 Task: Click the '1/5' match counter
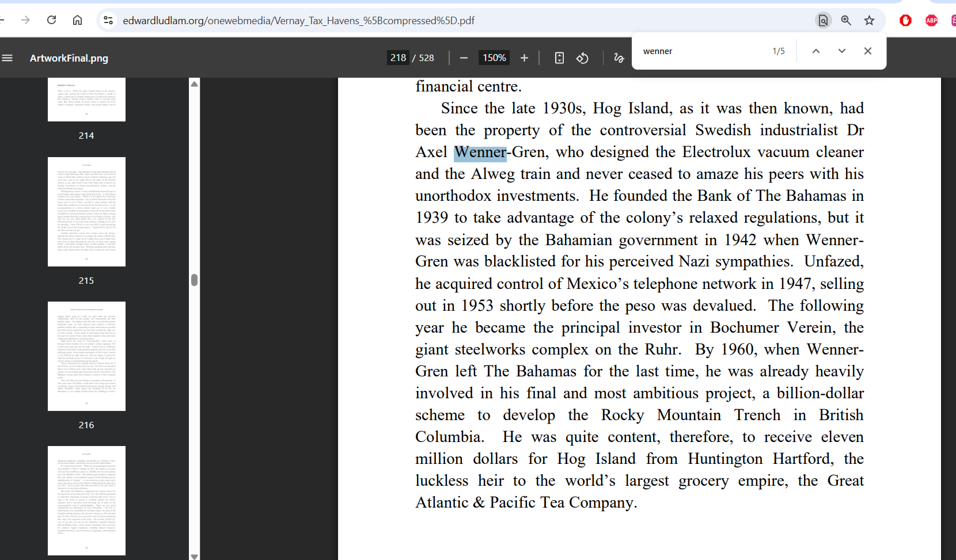click(x=779, y=51)
